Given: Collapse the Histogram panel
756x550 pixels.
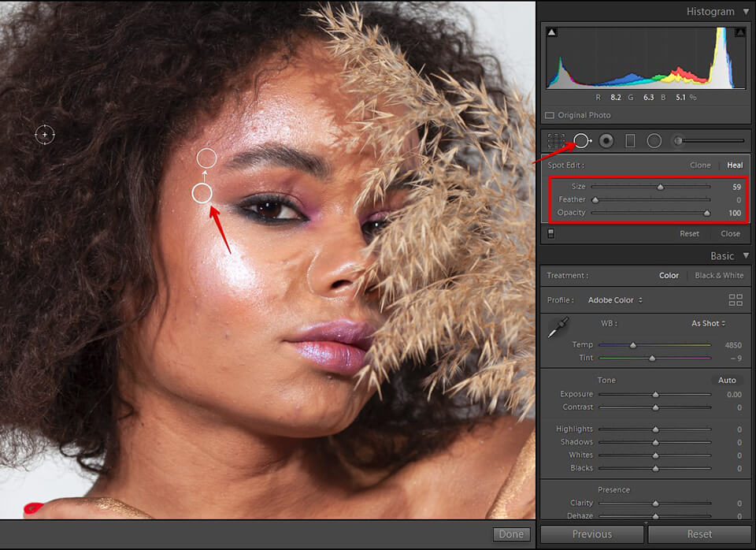Looking at the screenshot, I should [x=745, y=12].
